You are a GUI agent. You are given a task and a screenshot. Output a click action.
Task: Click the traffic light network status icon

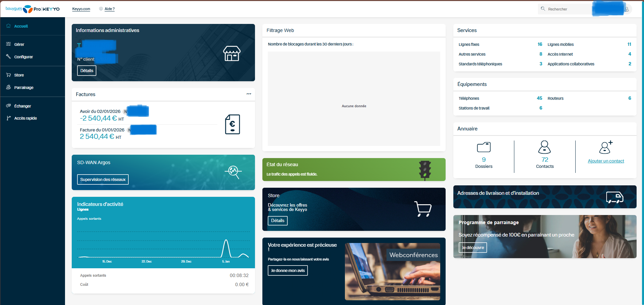pyautogui.click(x=425, y=170)
